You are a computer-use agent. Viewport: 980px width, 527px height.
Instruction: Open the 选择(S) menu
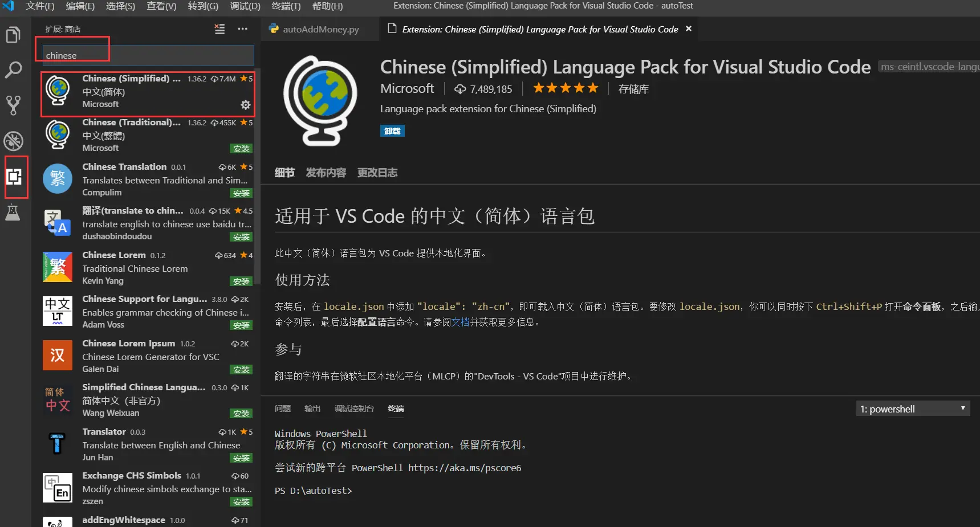[x=120, y=6]
